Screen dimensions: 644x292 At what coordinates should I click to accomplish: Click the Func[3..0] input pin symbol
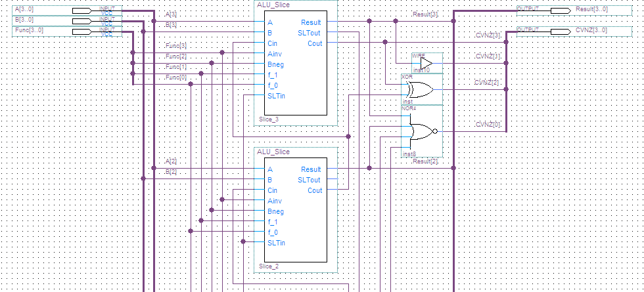click(82, 31)
